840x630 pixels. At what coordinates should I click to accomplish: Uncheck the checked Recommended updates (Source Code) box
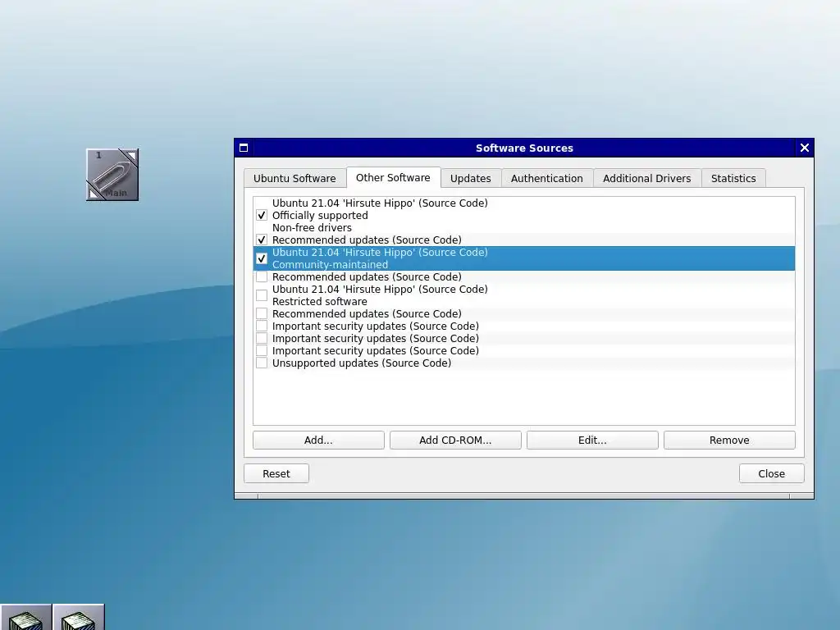(x=262, y=240)
